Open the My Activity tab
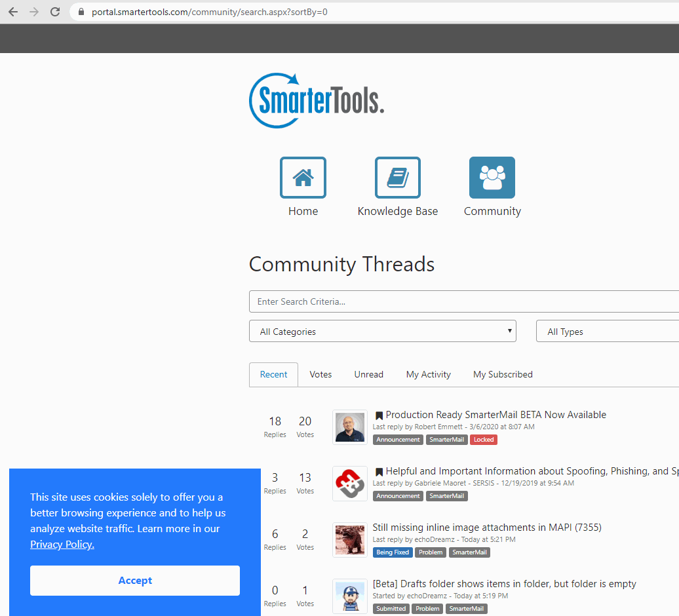Viewport: 679px width, 616px height. (x=428, y=374)
